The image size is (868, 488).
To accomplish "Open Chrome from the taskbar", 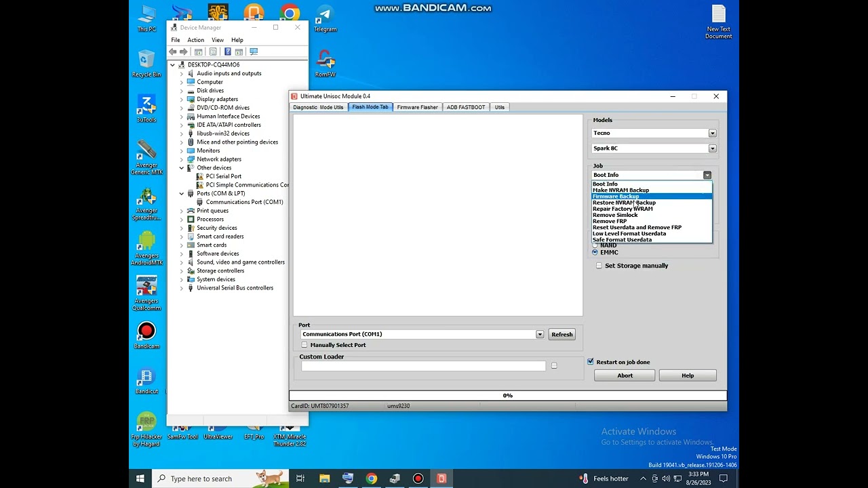I will (371, 479).
